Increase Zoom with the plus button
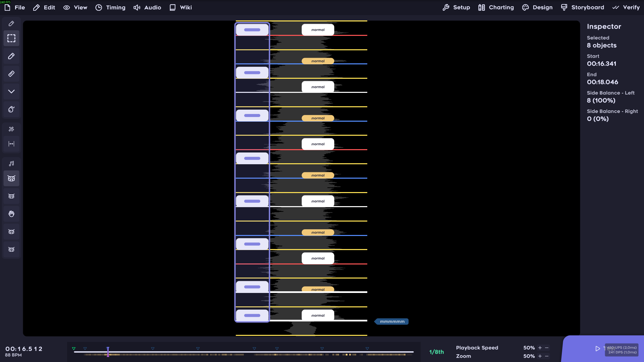The width and height of the screenshot is (644, 362). [x=540, y=356]
